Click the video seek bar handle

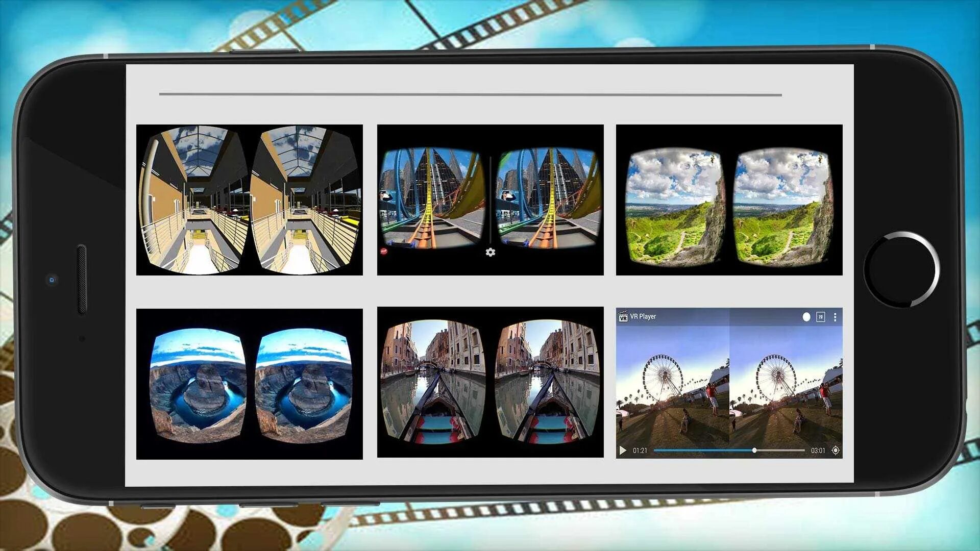click(x=754, y=450)
